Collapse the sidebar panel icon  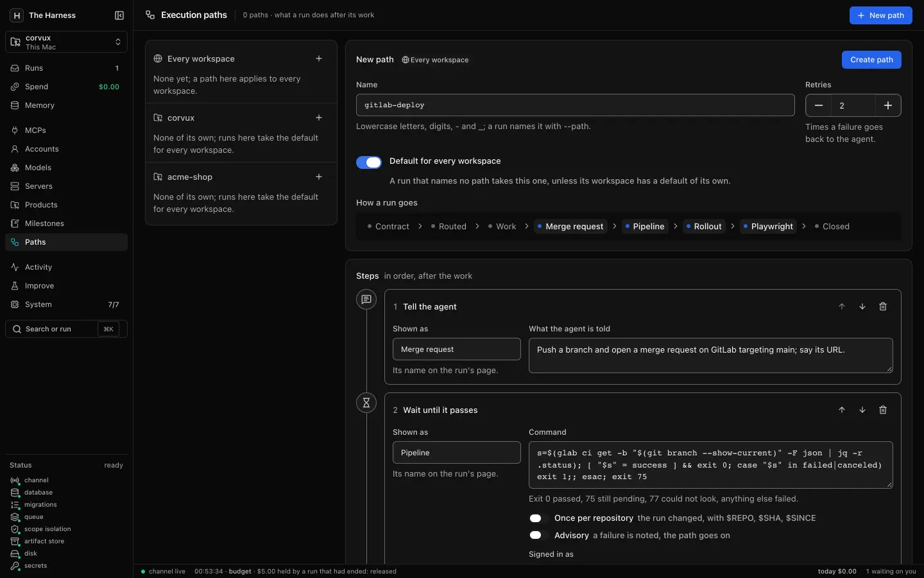119,15
